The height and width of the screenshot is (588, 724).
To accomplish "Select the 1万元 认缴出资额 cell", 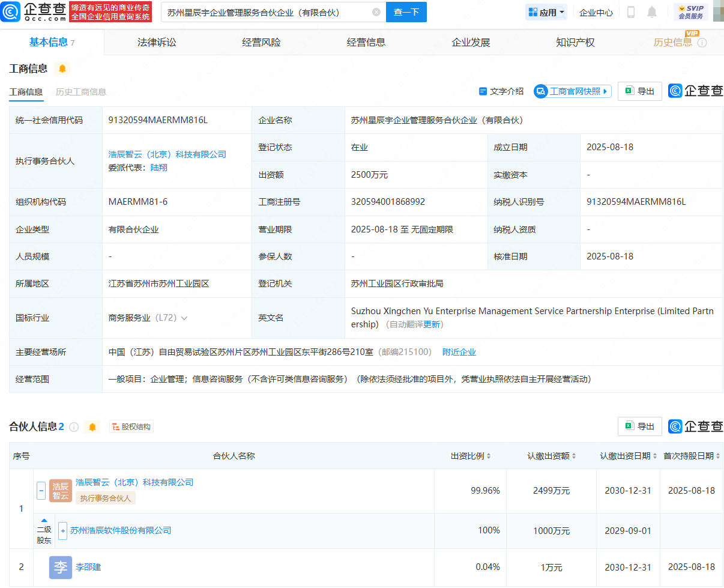I will [x=552, y=567].
